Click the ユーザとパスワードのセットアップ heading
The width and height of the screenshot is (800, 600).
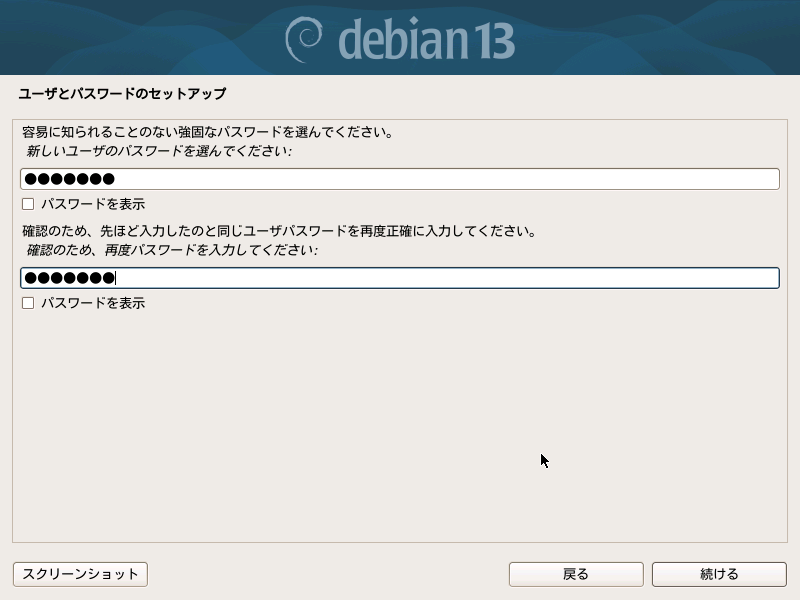(122, 94)
